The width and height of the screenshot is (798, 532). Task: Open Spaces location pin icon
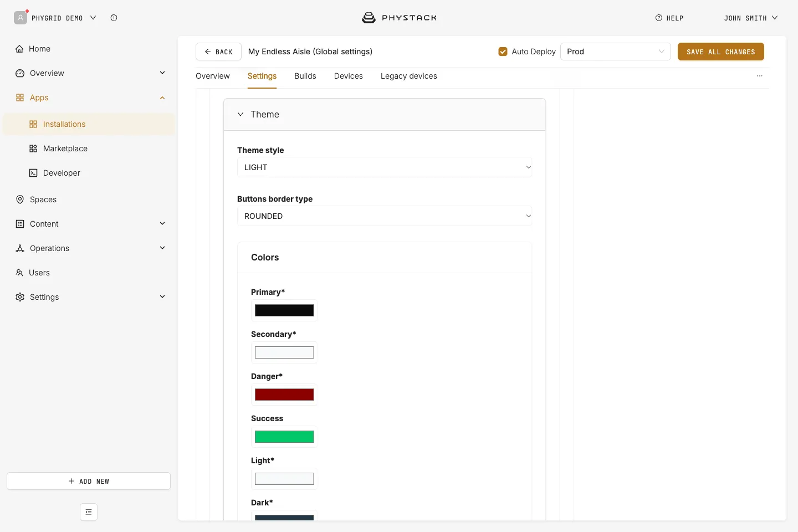tap(20, 199)
